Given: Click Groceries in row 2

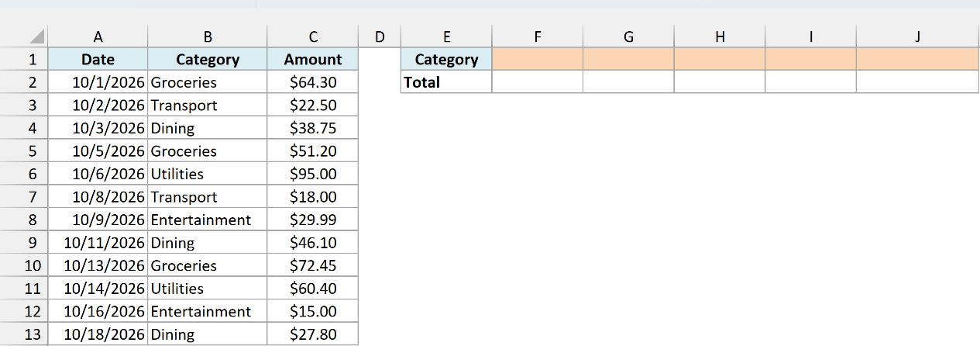Looking at the screenshot, I should [184, 82].
